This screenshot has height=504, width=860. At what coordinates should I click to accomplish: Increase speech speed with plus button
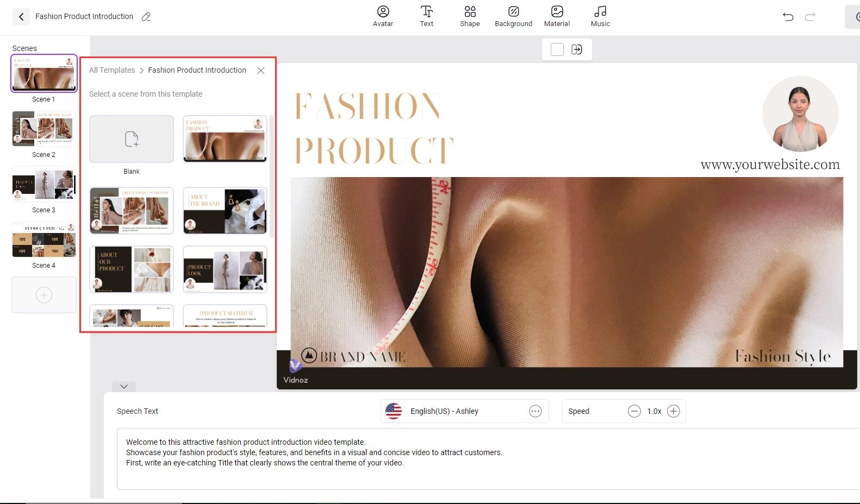coord(673,411)
